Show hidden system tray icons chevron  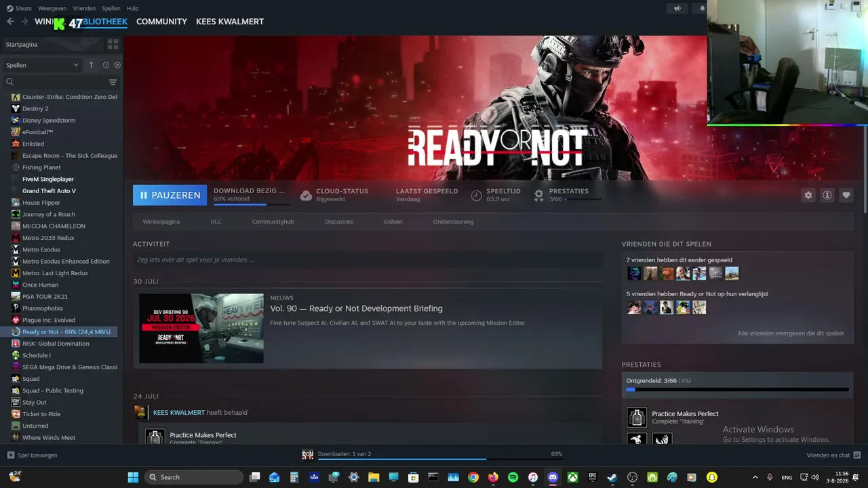755,477
